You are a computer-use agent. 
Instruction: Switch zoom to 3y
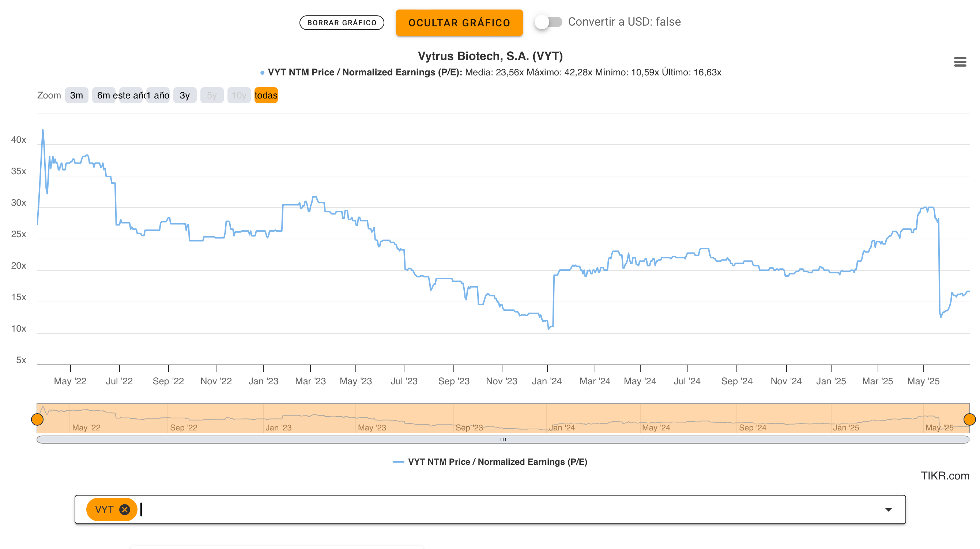[x=185, y=95]
